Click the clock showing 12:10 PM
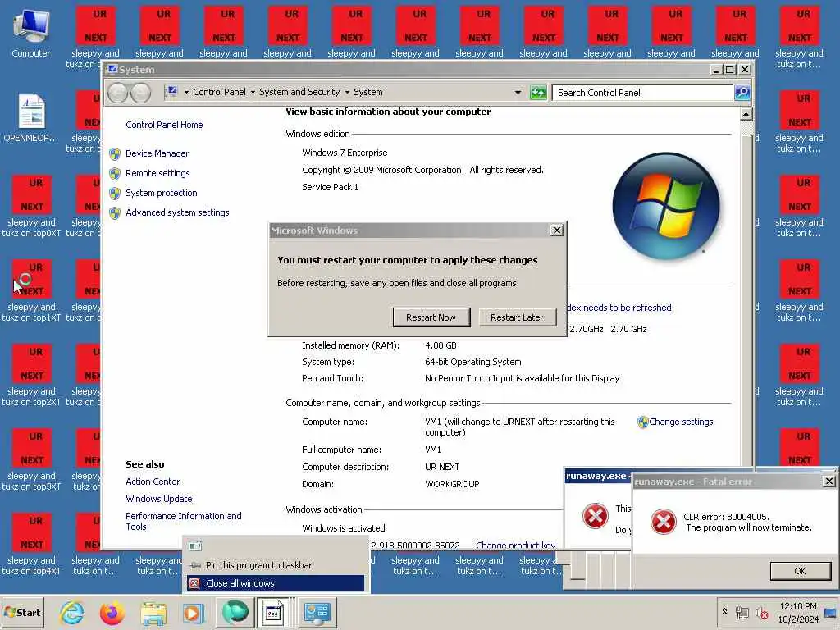The height and width of the screenshot is (630, 840). click(798, 606)
